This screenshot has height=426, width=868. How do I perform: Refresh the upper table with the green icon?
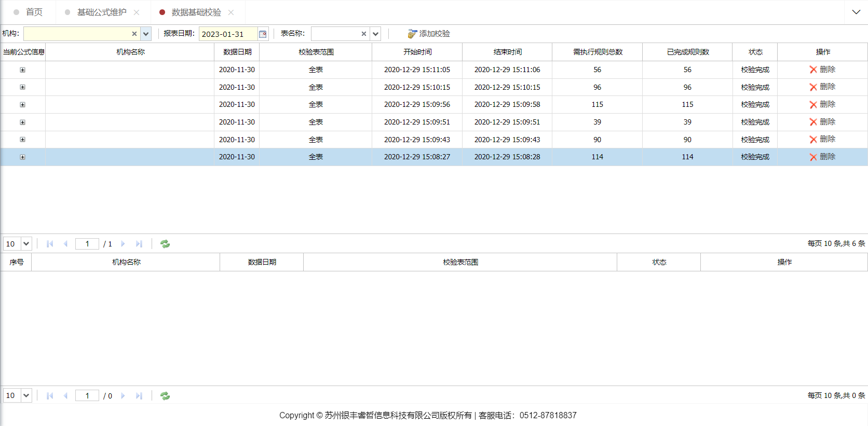(165, 244)
